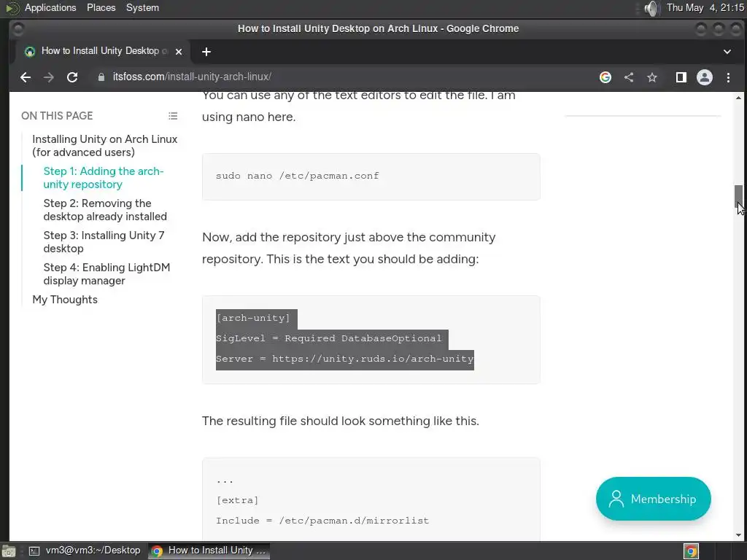Go back with the browser back arrow
Viewport: 747px width, 560px height.
coord(26,77)
